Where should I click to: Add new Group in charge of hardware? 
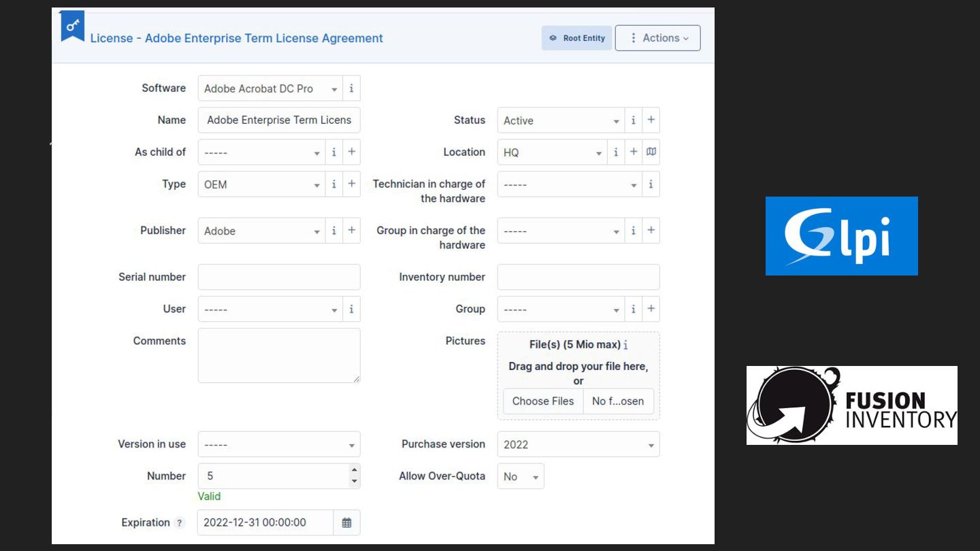(651, 231)
